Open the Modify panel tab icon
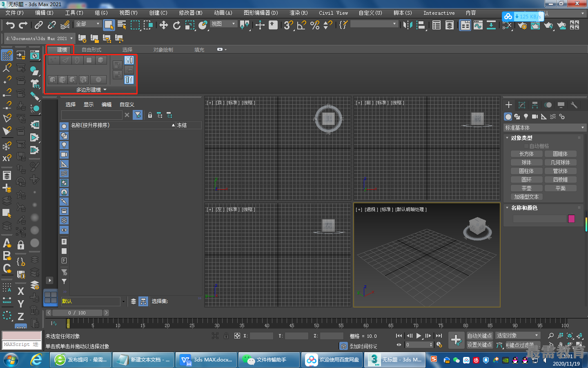The width and height of the screenshot is (588, 368). tap(521, 105)
